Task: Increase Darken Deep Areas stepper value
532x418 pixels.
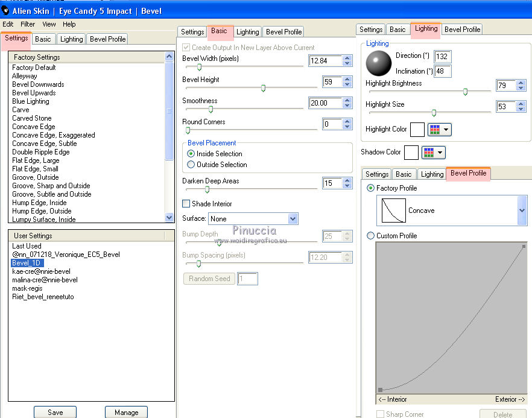Action: tap(347, 180)
